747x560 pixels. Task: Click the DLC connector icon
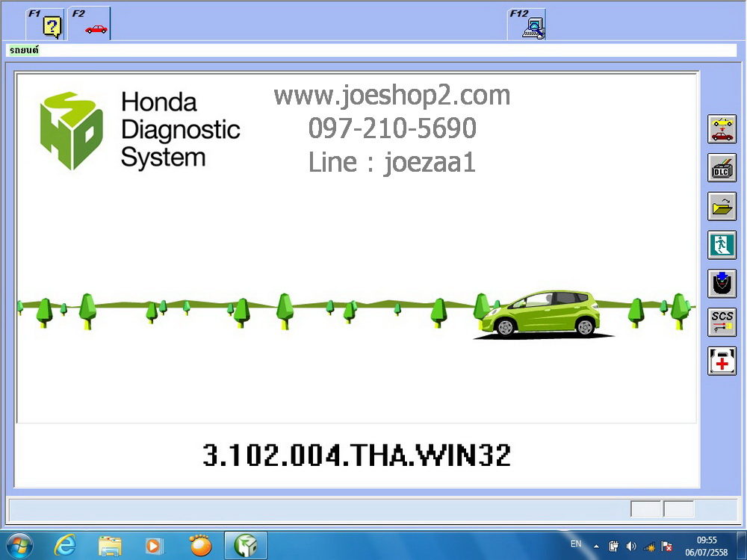(x=722, y=168)
